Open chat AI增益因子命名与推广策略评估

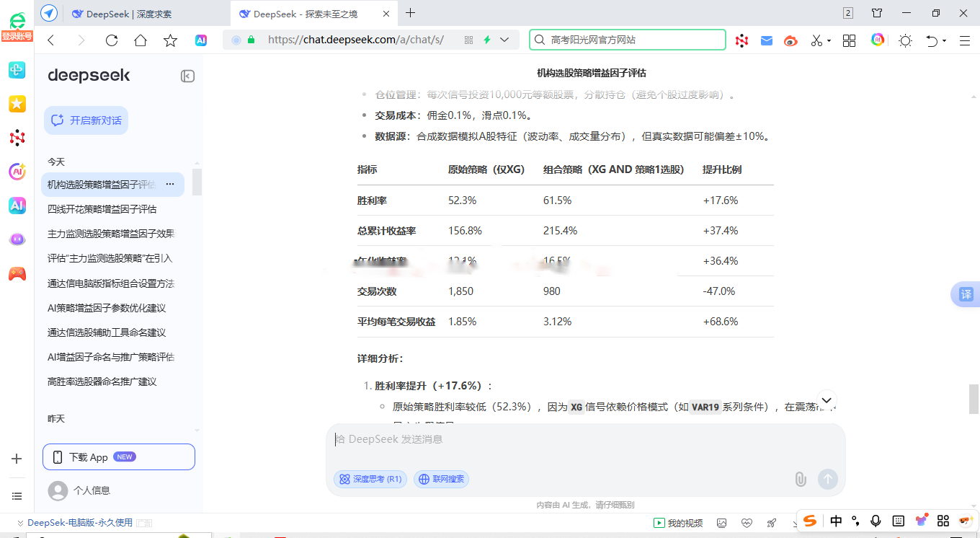[111, 357]
